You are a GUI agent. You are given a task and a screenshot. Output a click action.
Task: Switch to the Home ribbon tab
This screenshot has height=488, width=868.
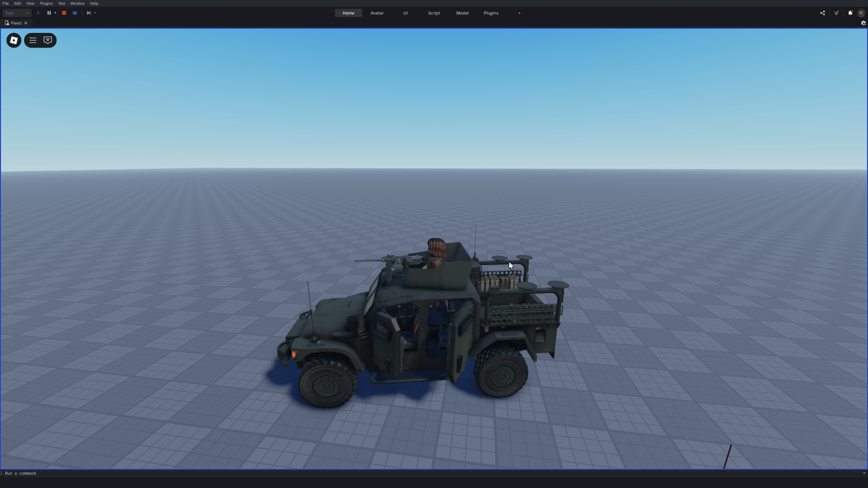click(x=348, y=13)
